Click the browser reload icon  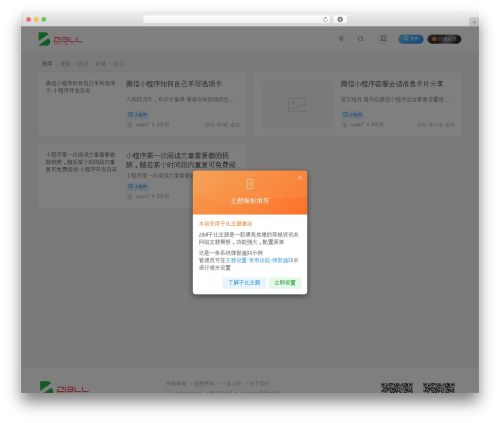325,19
